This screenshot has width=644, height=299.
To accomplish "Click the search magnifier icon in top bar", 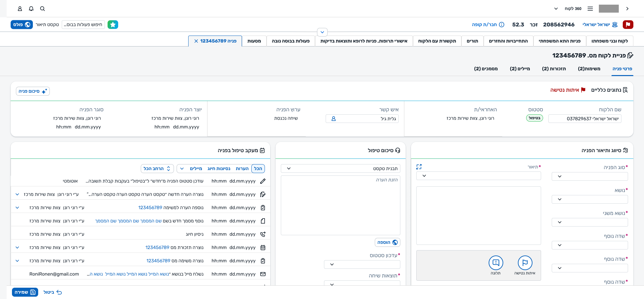I will click(x=42, y=9).
